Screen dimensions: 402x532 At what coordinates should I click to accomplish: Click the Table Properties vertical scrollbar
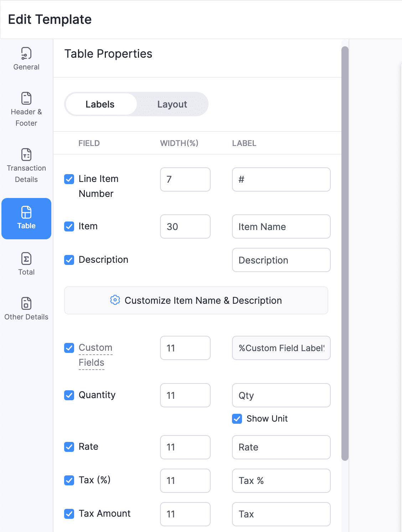(x=345, y=249)
